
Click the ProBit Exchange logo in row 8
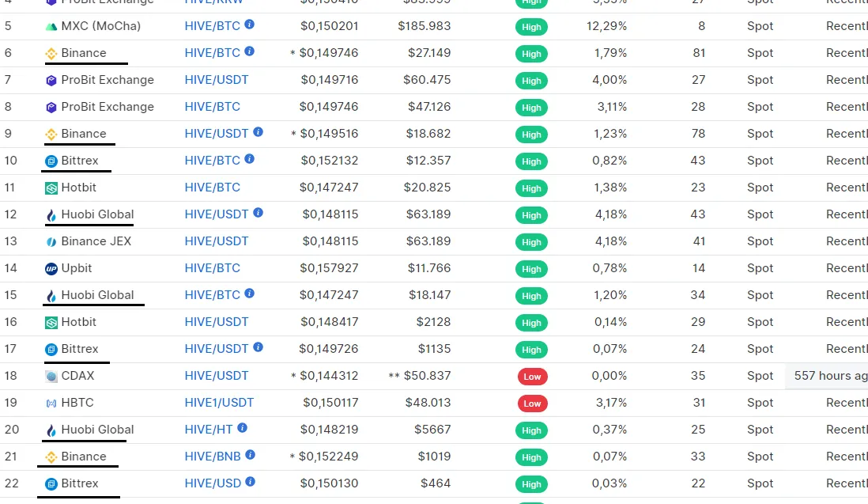tap(51, 108)
